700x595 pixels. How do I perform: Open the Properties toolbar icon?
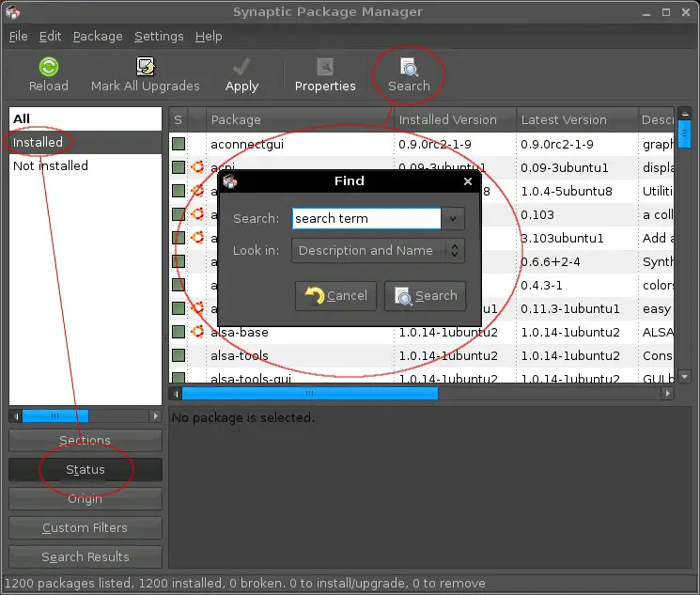pos(325,67)
